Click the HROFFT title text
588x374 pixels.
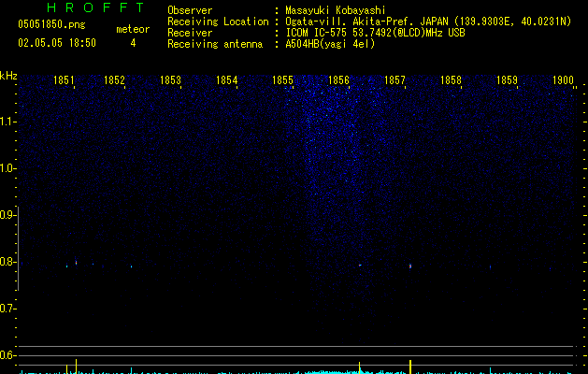95,7
